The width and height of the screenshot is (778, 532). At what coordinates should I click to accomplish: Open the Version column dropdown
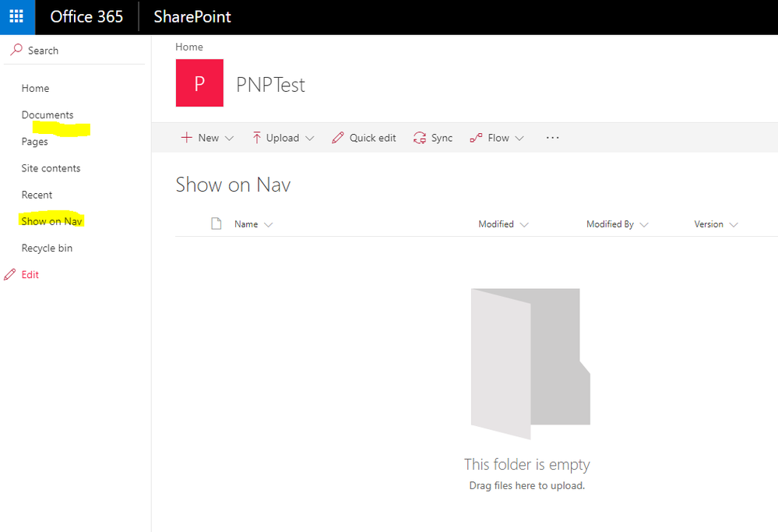coord(734,224)
